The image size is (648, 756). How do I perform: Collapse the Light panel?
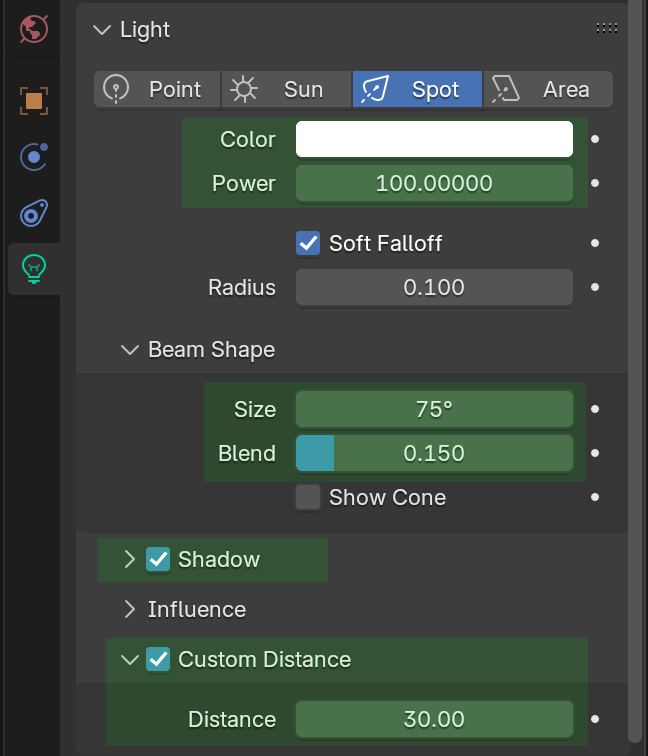tap(100, 30)
